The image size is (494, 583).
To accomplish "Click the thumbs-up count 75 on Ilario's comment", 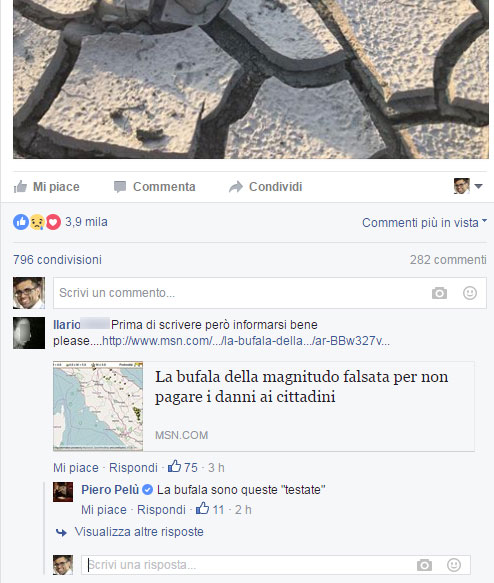I will pyautogui.click(x=183, y=467).
